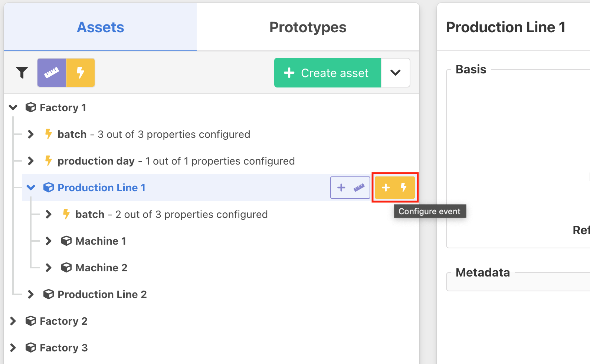Viewport: 590px width, 364px height.
Task: Open the Create asset dropdown arrow
Action: 396,73
